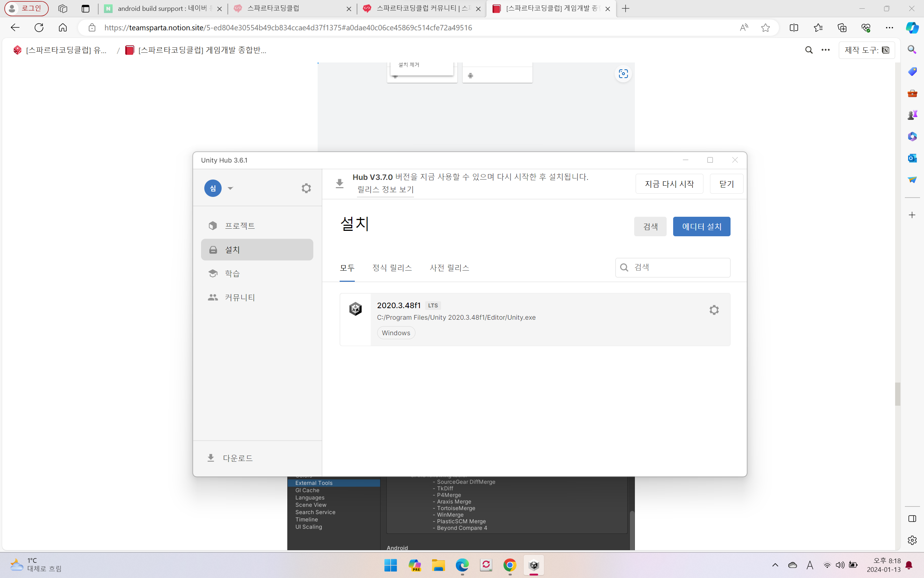The height and width of the screenshot is (578, 924).
Task: Open Edge sidebar search icon
Action: 912,50
